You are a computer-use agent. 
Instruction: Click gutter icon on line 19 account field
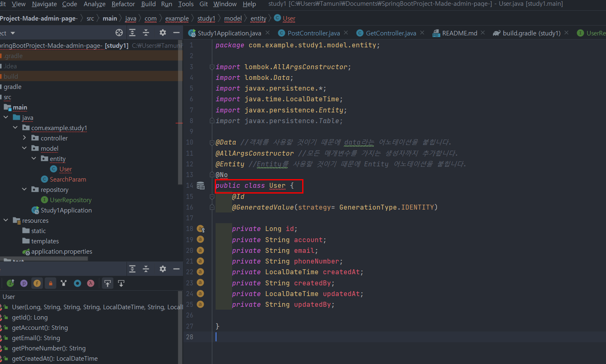point(200,240)
